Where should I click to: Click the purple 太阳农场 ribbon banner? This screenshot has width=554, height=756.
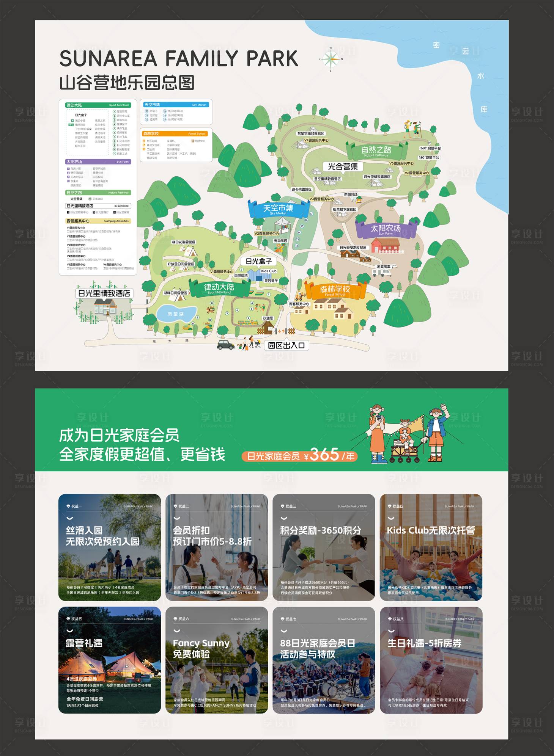point(386,229)
